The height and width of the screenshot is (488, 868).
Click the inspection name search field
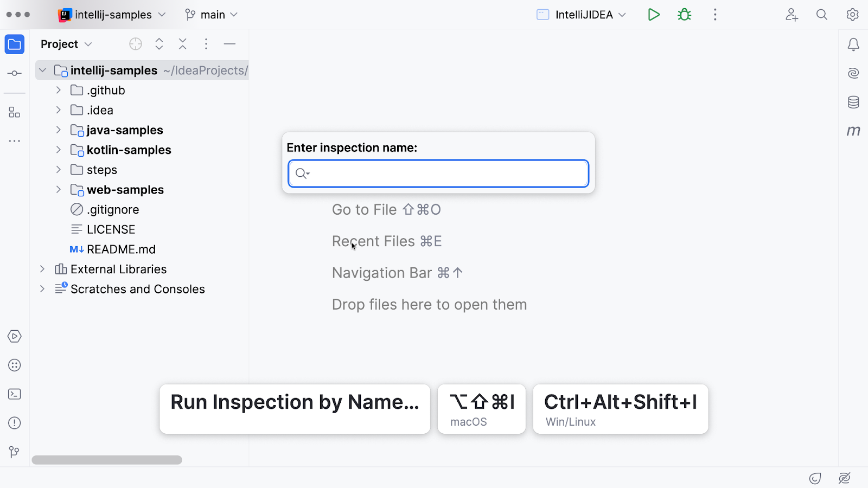click(445, 174)
